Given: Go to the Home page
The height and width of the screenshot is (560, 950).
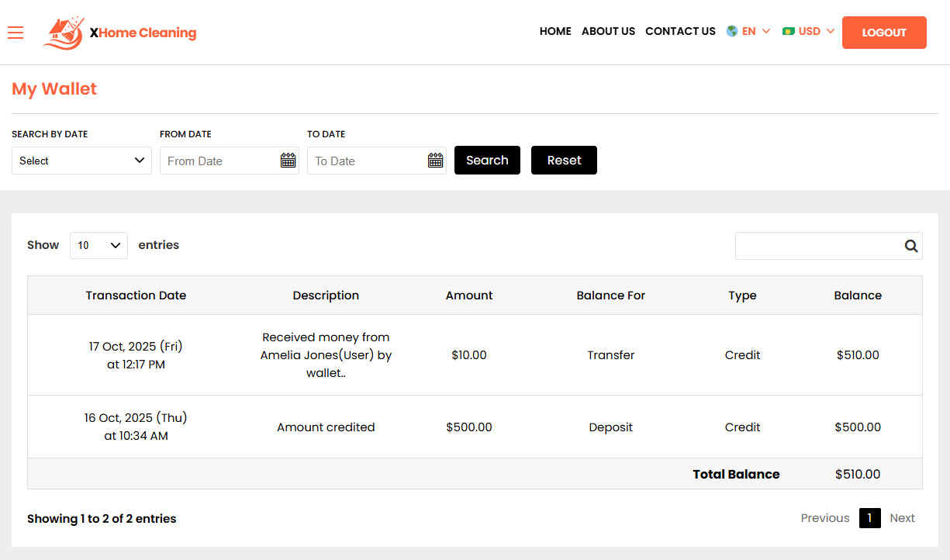Looking at the screenshot, I should coord(555,32).
